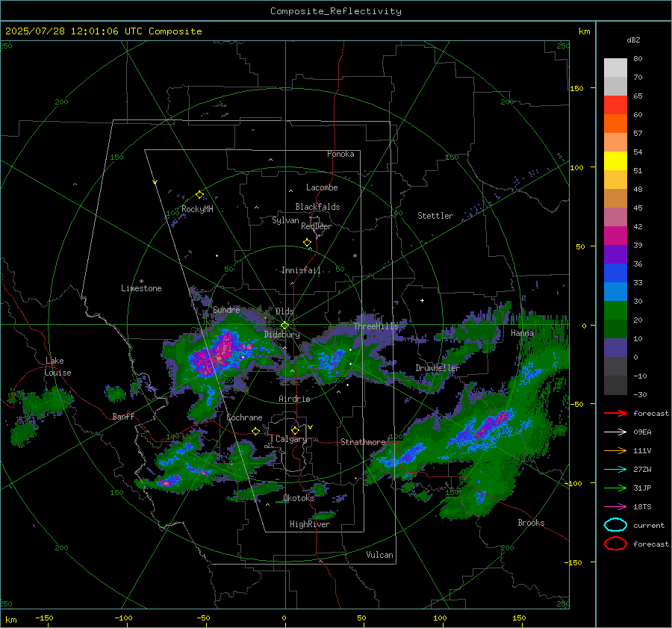
Task: Click the Lacombe city label
Action: point(322,187)
